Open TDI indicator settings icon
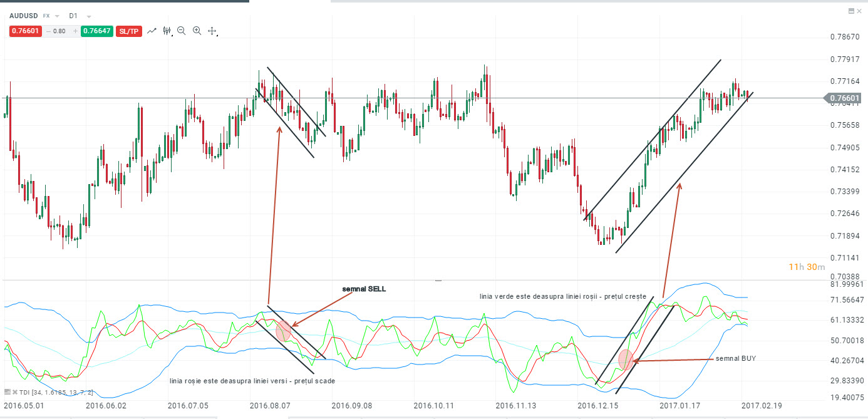This screenshot has width=868, height=419. 8,392
